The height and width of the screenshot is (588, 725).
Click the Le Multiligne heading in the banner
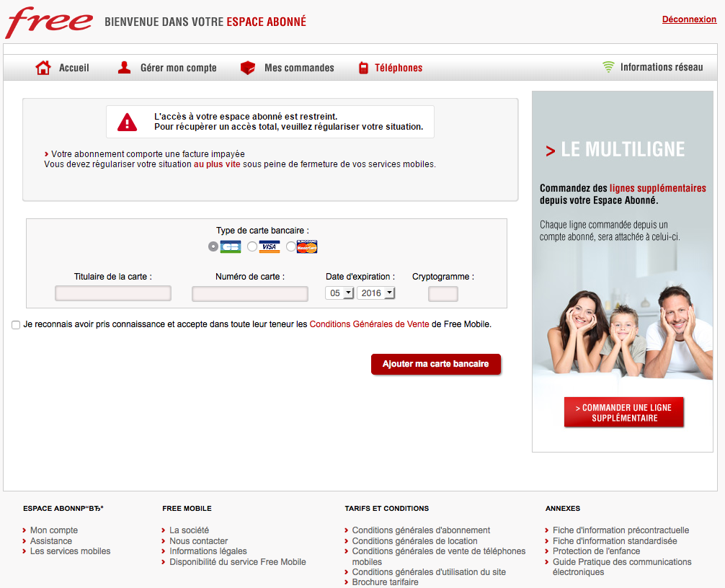(x=623, y=150)
